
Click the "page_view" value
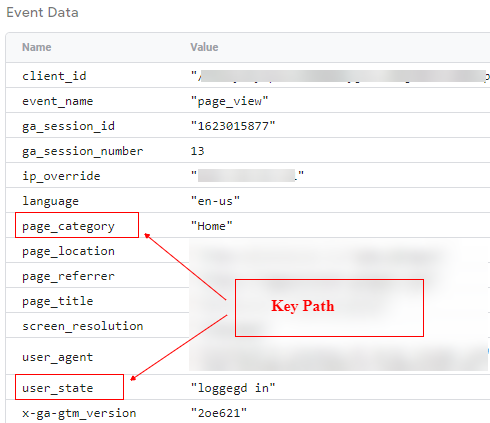click(x=229, y=101)
